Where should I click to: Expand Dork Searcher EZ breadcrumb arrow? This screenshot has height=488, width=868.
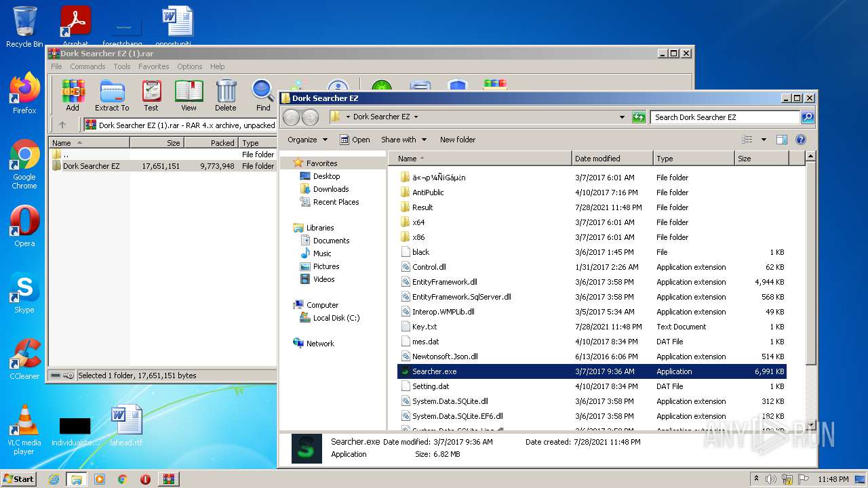(x=416, y=117)
